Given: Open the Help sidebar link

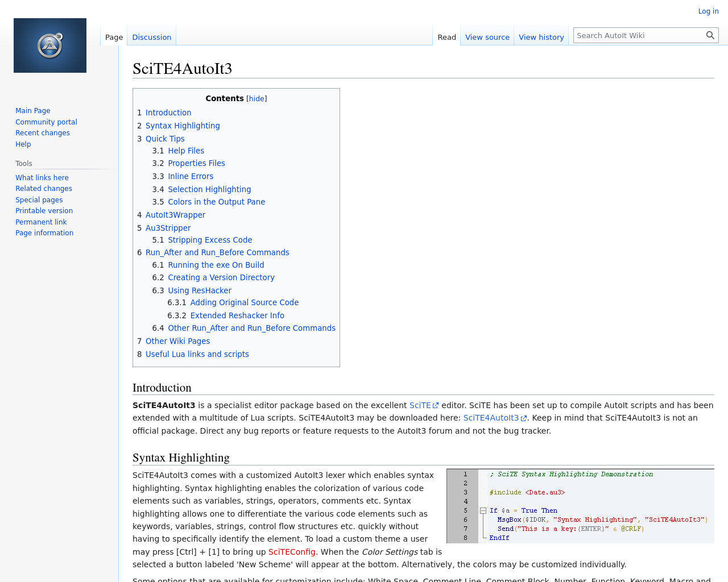Looking at the screenshot, I should click(23, 144).
